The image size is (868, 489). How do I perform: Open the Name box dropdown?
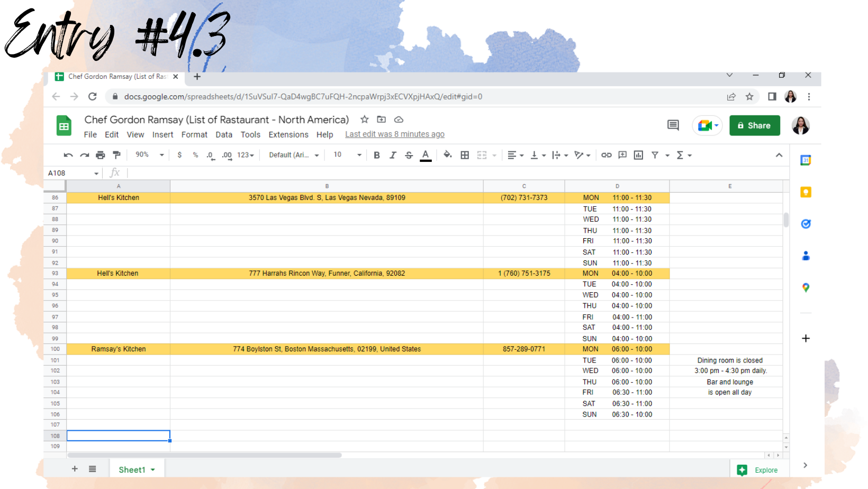click(x=96, y=174)
